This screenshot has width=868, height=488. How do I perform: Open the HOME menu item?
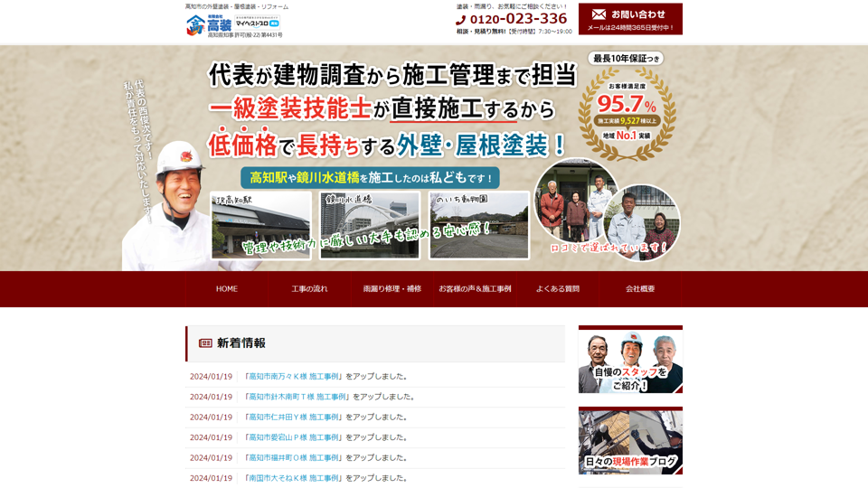[227, 289]
